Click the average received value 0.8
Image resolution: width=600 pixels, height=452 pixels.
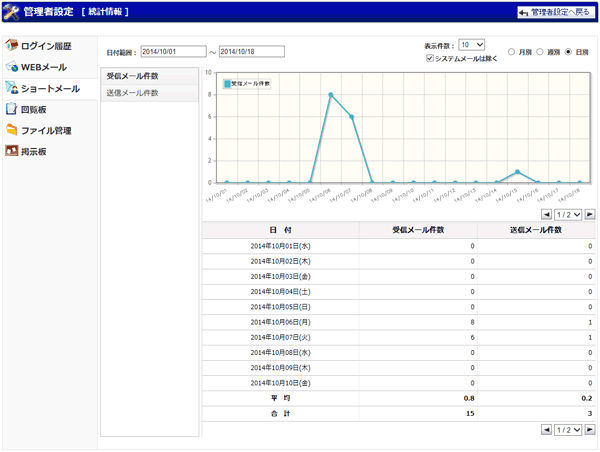point(469,398)
